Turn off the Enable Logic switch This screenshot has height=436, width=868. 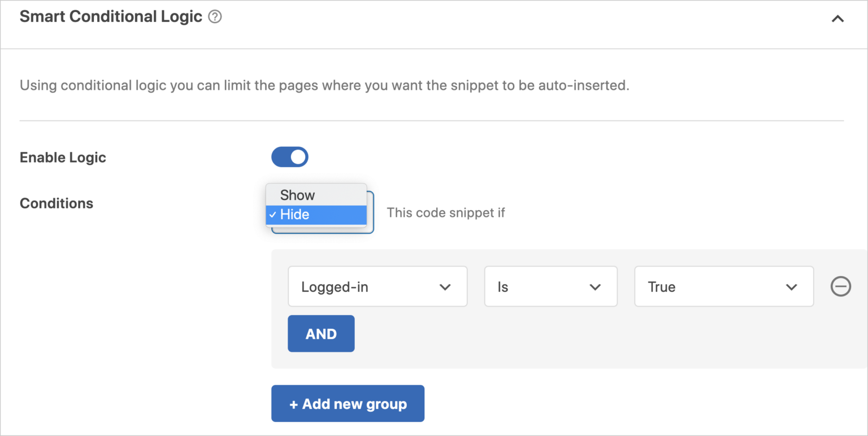[x=290, y=157]
